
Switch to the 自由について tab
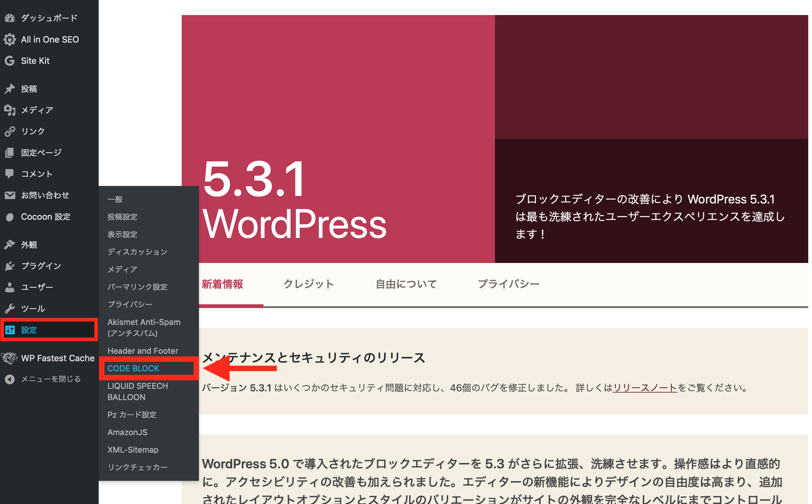[406, 284]
